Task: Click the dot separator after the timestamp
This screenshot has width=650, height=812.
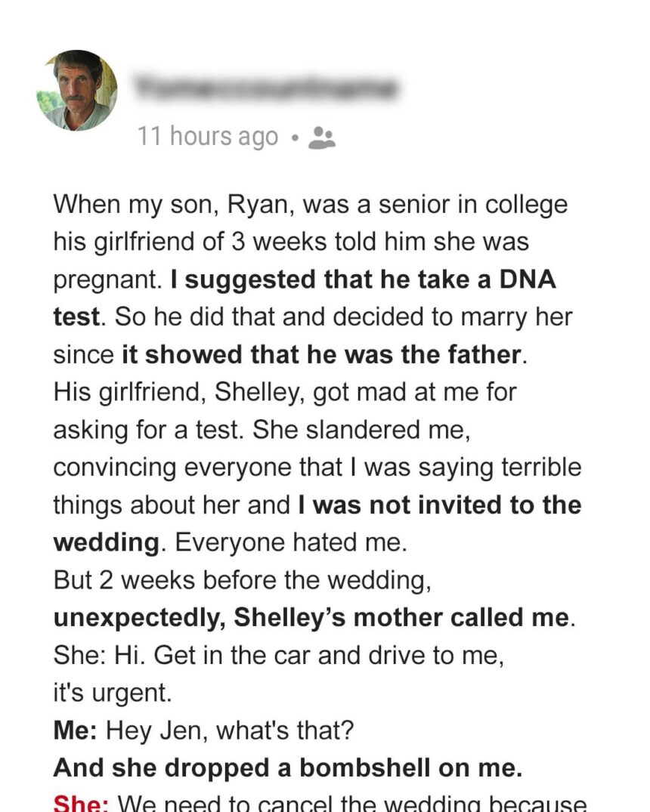Action: click(296, 137)
